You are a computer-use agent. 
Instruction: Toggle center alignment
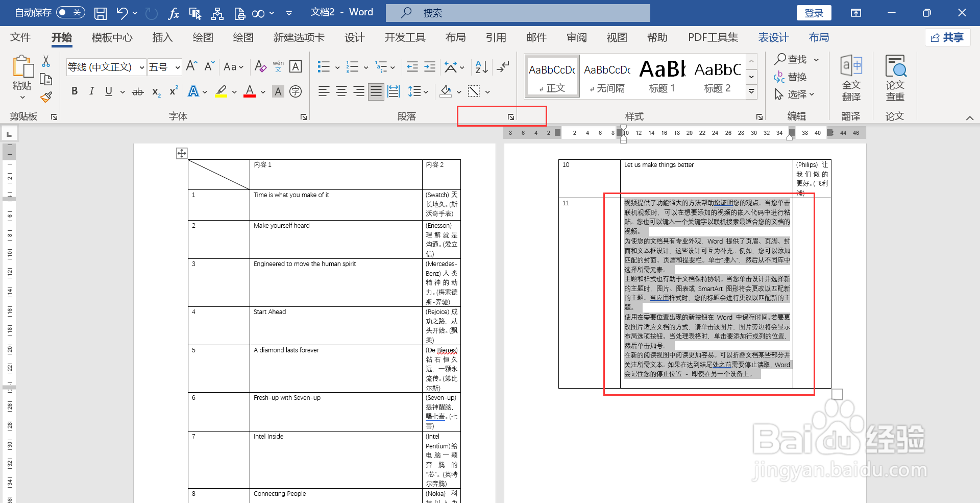(x=341, y=92)
